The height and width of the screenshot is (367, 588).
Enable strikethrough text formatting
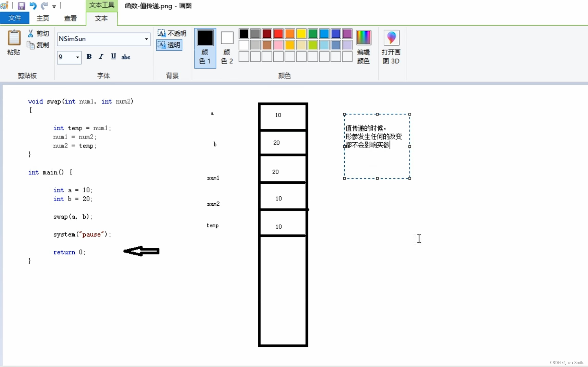[126, 57]
